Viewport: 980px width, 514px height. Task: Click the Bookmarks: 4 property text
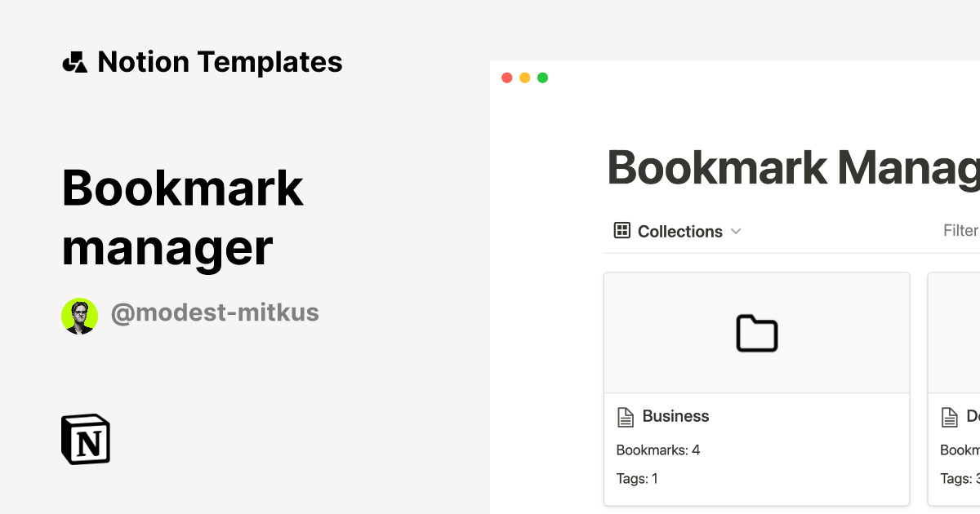pyautogui.click(x=657, y=450)
